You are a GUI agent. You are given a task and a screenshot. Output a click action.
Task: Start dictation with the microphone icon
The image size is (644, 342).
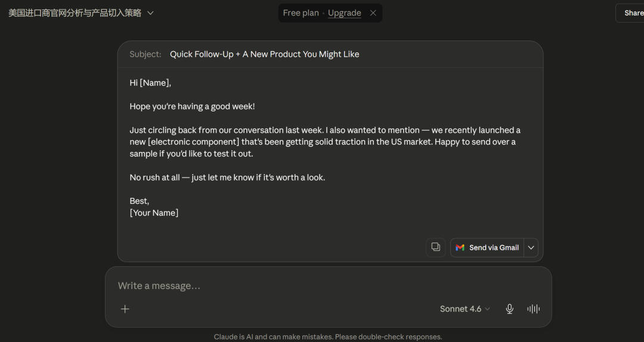(509, 309)
